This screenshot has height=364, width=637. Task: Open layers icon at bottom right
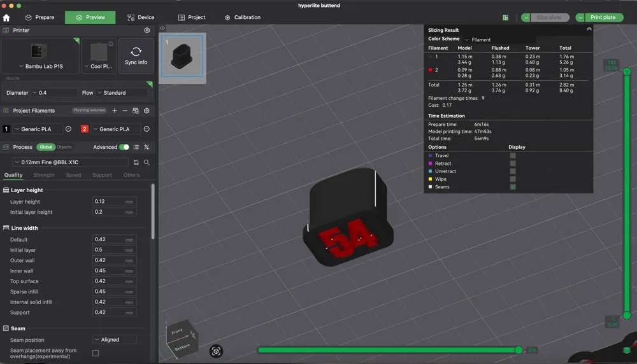627,350
